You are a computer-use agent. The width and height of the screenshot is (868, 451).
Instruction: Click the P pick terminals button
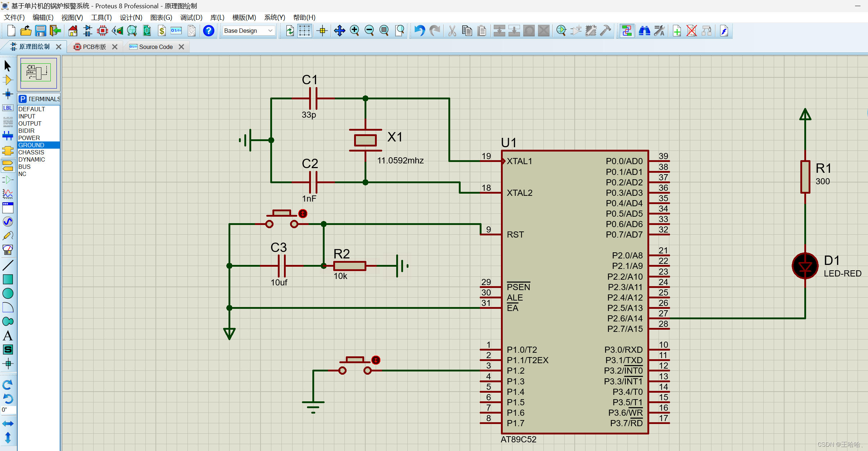coord(23,99)
